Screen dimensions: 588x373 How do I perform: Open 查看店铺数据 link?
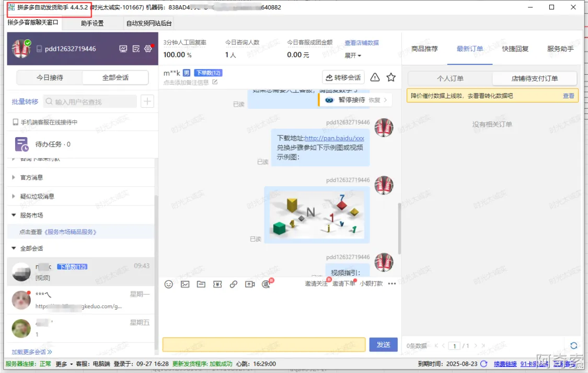362,43
